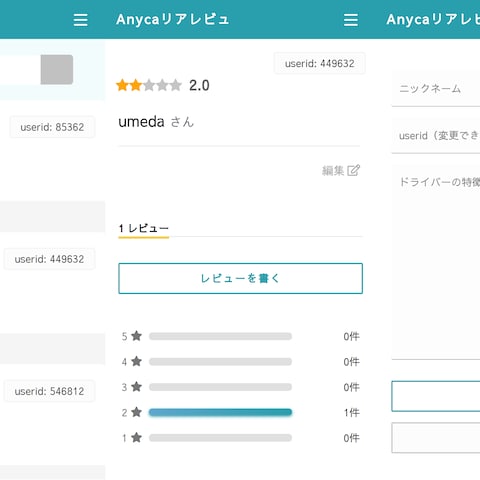
Task: Click the blue 2-star rating bar
Action: 220,412
